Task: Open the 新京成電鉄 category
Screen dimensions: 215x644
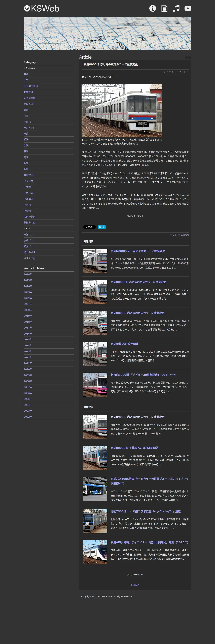Action: click(29, 98)
